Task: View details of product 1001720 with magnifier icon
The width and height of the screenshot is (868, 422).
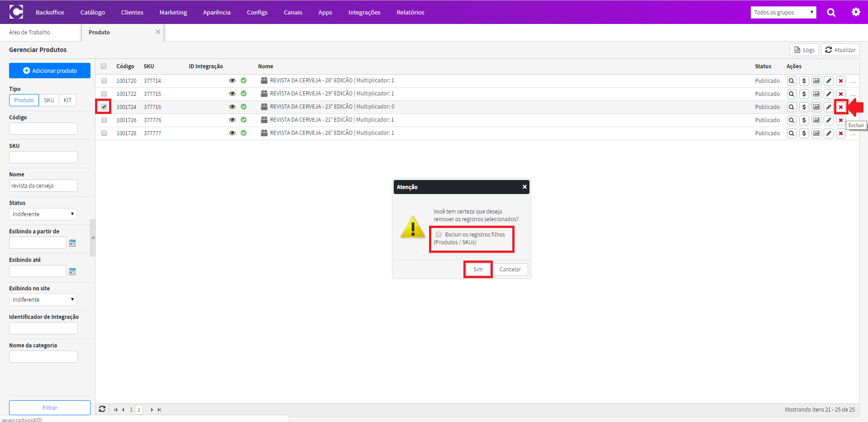Action: (792, 81)
